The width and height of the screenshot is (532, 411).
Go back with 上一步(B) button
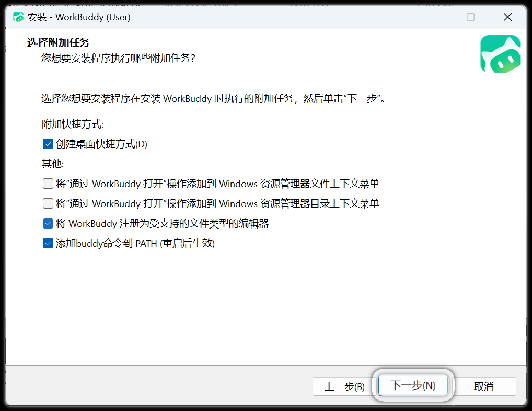[344, 386]
